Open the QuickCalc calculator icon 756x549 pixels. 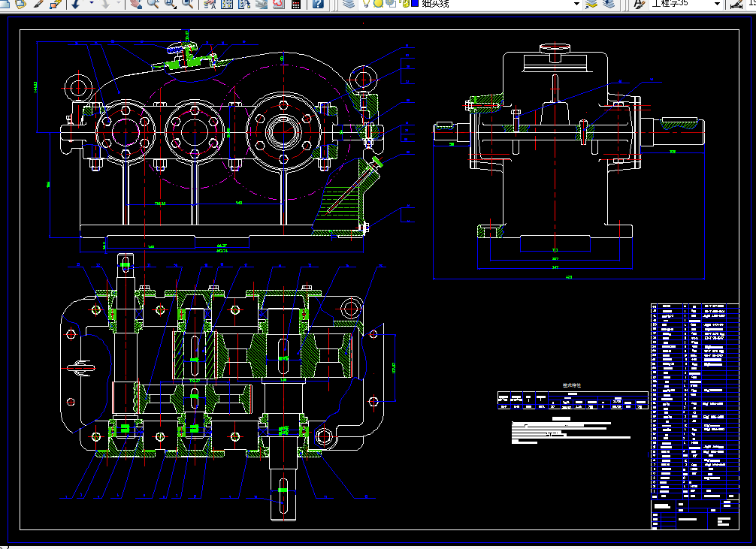tap(296, 4)
